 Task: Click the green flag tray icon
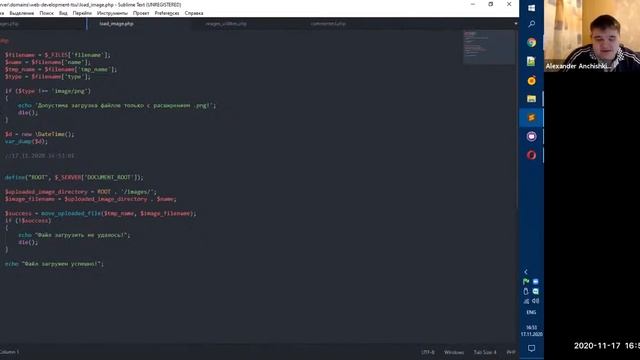point(526,282)
